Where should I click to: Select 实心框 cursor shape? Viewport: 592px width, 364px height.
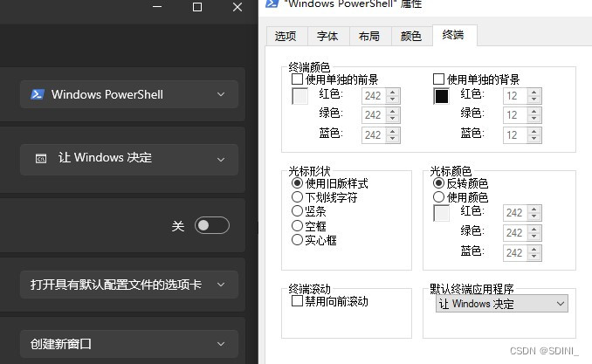click(x=297, y=240)
